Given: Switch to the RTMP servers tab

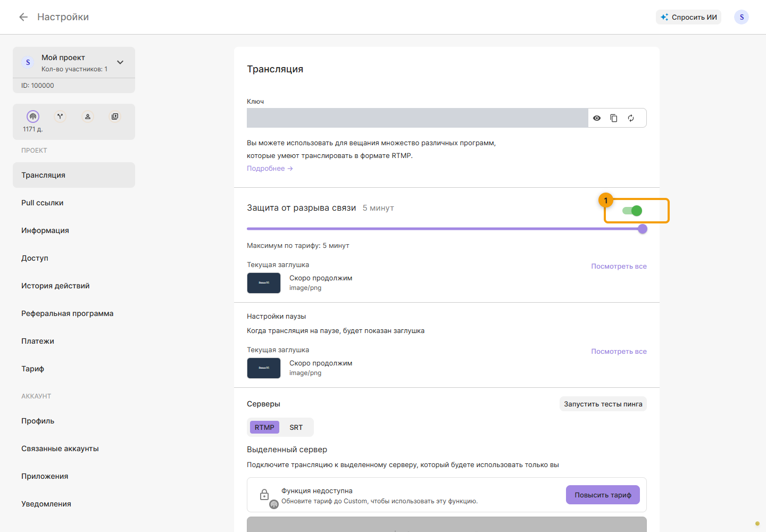Looking at the screenshot, I should coord(264,427).
